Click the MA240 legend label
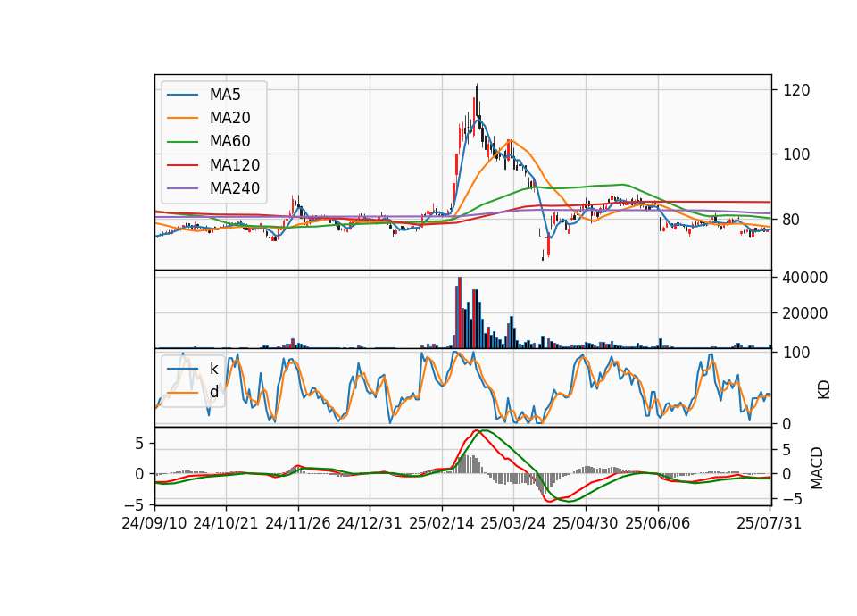 tap(235, 188)
